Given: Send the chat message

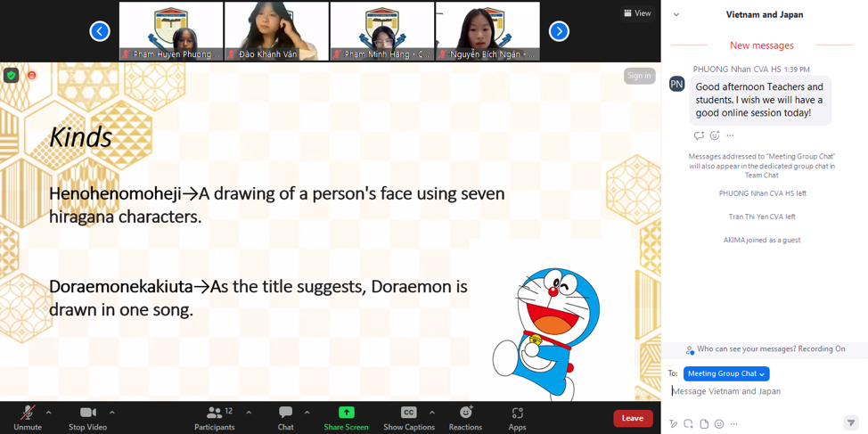Looking at the screenshot, I should pyautogui.click(x=851, y=423).
